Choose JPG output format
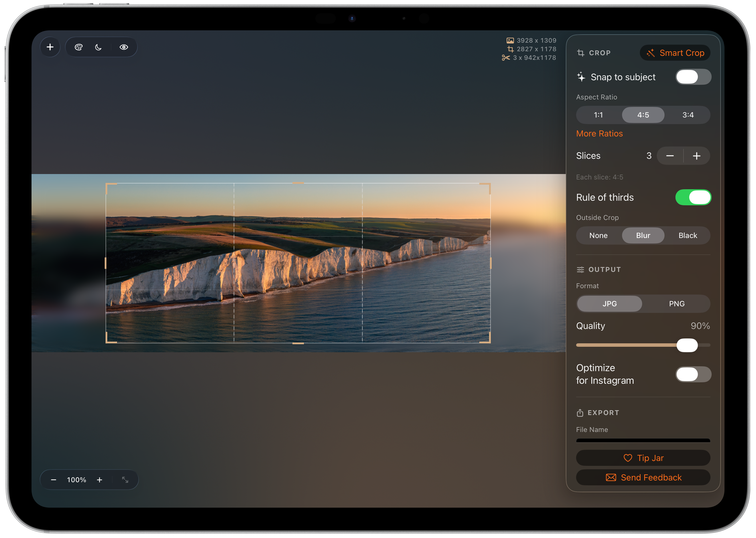The width and height of the screenshot is (756, 538). click(x=609, y=304)
